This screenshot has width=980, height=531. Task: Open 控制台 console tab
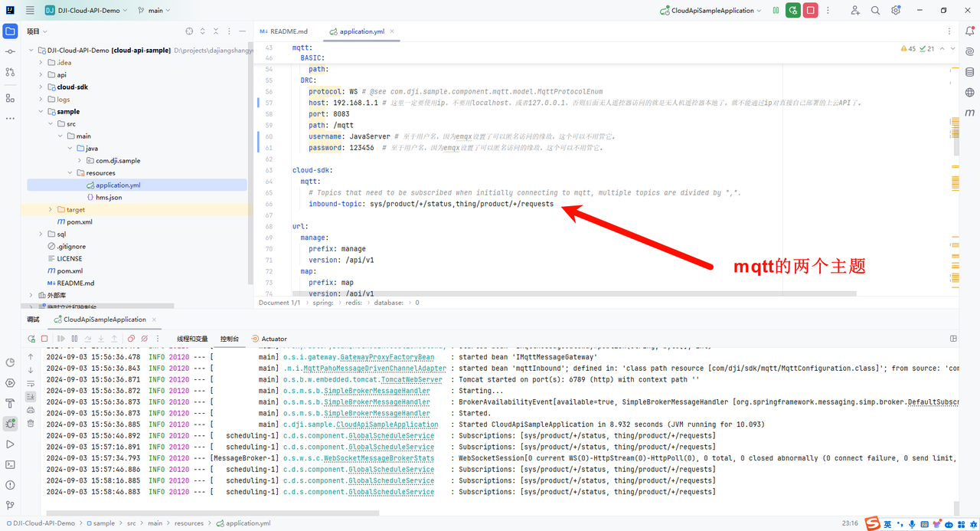click(x=230, y=339)
